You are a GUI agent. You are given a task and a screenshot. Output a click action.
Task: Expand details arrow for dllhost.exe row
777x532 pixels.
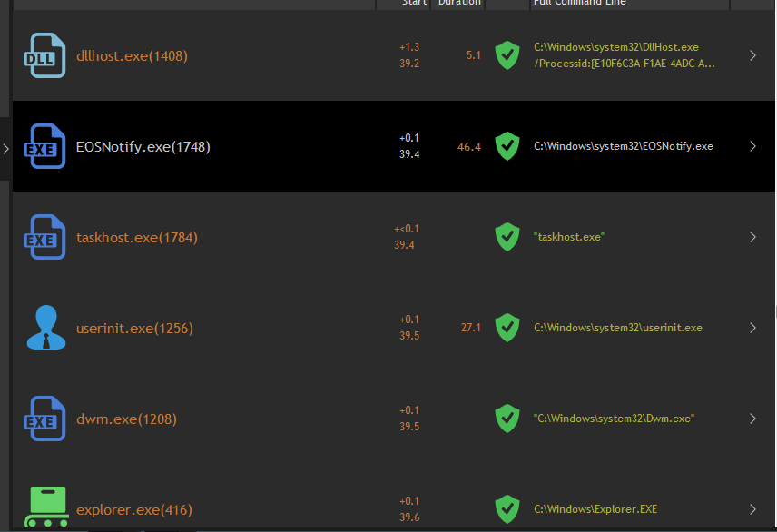point(752,55)
